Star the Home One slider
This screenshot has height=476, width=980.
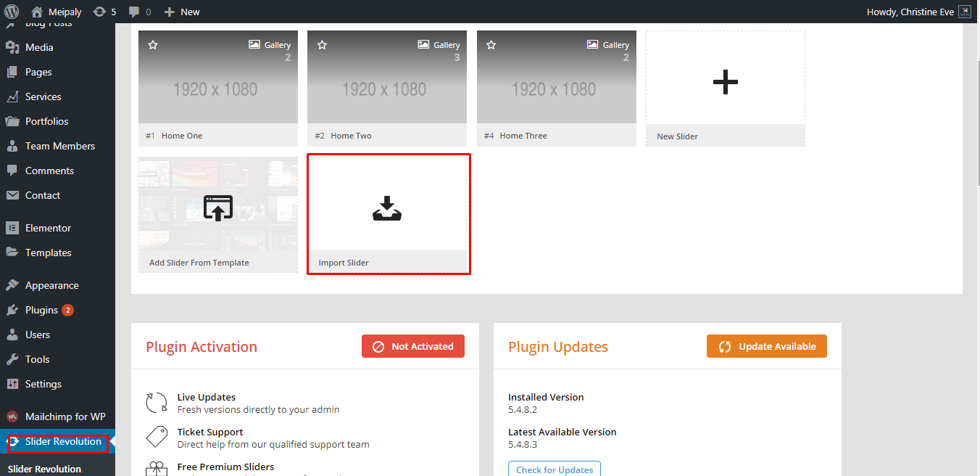pos(153,45)
